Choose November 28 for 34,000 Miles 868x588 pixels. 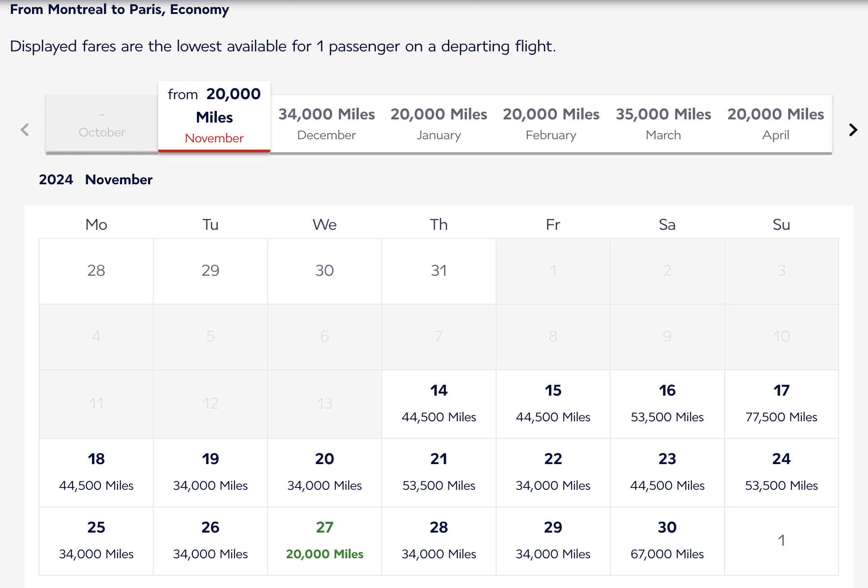tap(439, 540)
